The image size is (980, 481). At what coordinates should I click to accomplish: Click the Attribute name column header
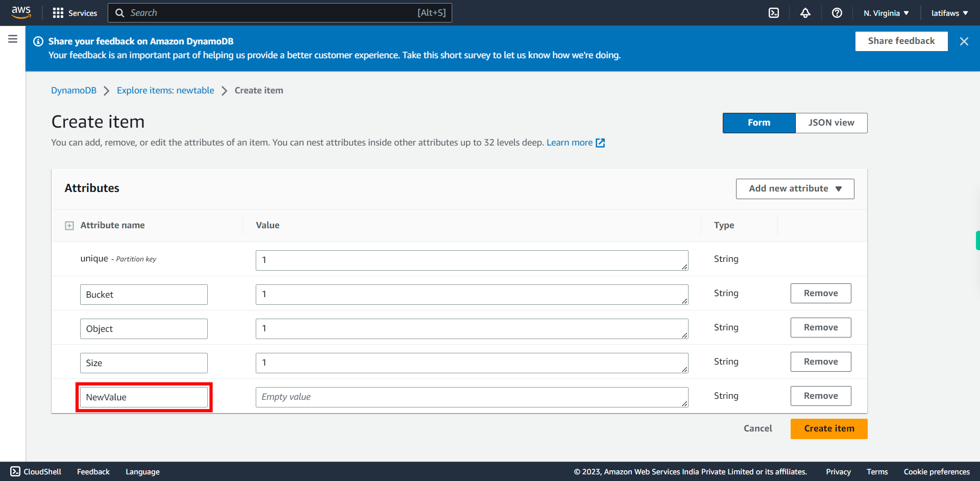(112, 226)
